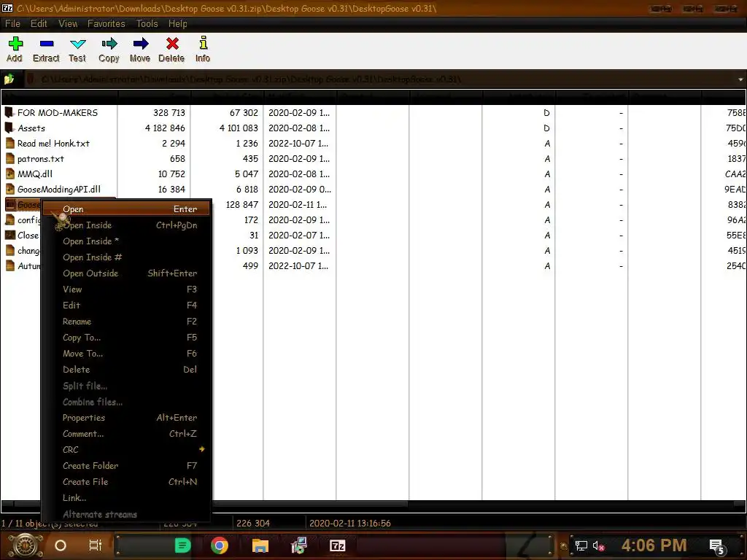Select Create Folder in context menu
Screen dimensions: 747x560
(126, 466)
